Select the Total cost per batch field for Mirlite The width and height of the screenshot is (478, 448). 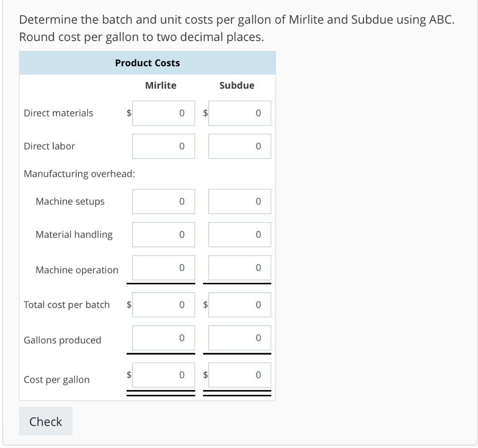[163, 304]
